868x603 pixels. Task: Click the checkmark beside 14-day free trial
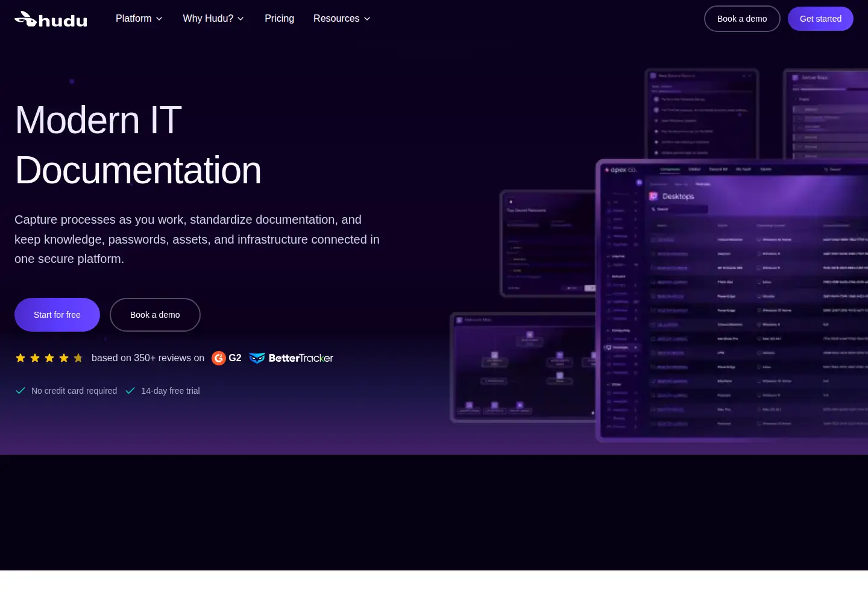coord(130,391)
